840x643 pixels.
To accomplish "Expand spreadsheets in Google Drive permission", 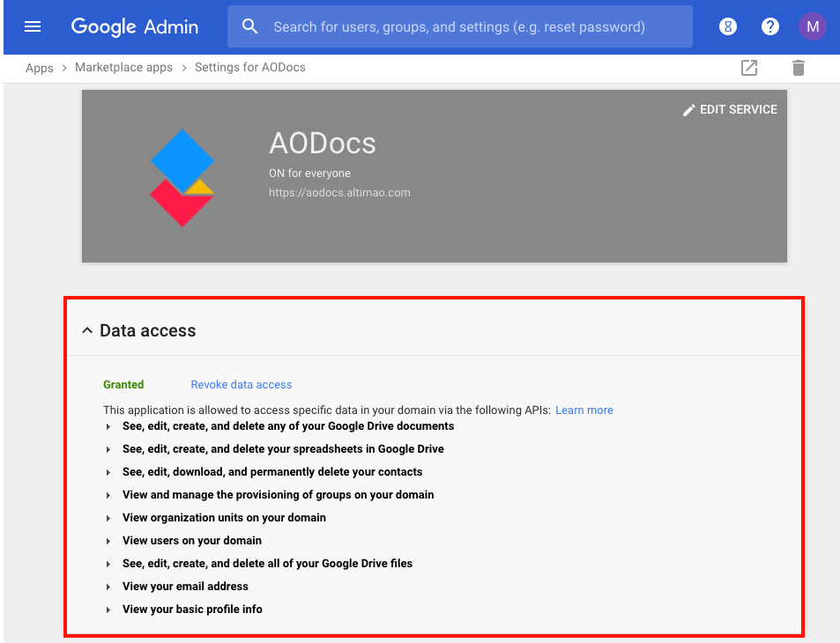I will click(x=108, y=450).
